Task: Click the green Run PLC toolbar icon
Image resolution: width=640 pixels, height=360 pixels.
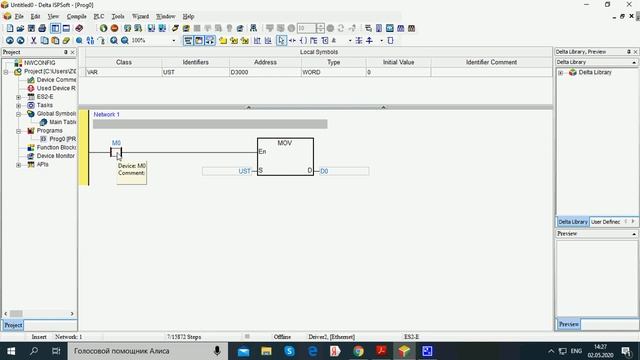Action: pyautogui.click(x=104, y=28)
